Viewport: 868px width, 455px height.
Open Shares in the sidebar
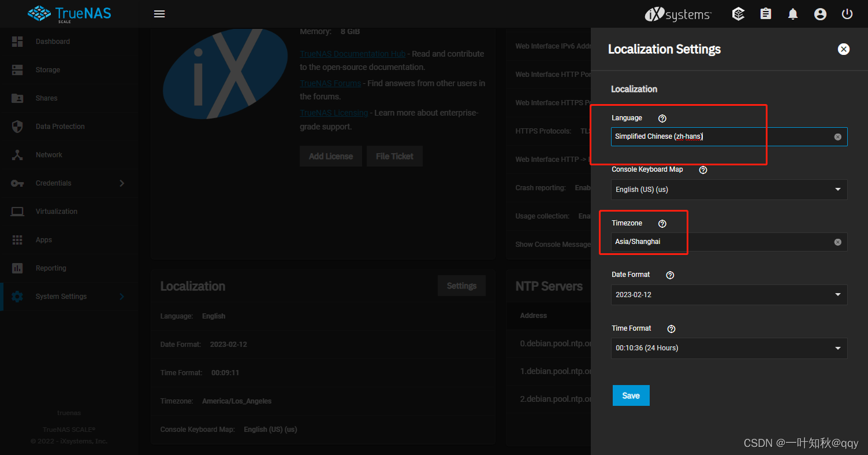69,98
